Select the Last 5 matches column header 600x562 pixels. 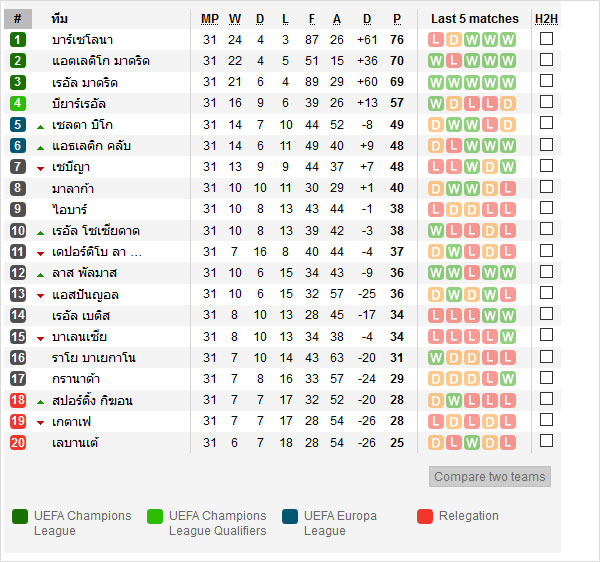click(474, 19)
